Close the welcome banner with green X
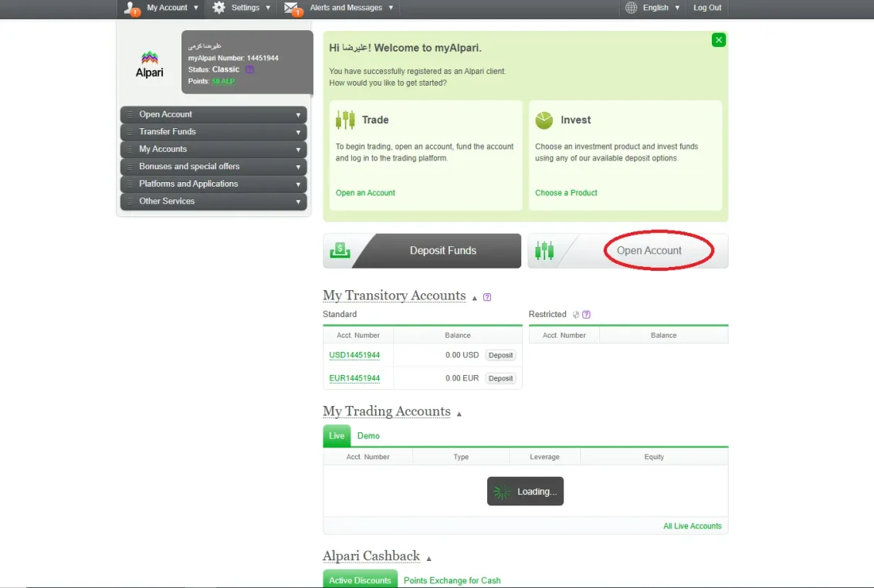874x588 pixels. tap(719, 40)
